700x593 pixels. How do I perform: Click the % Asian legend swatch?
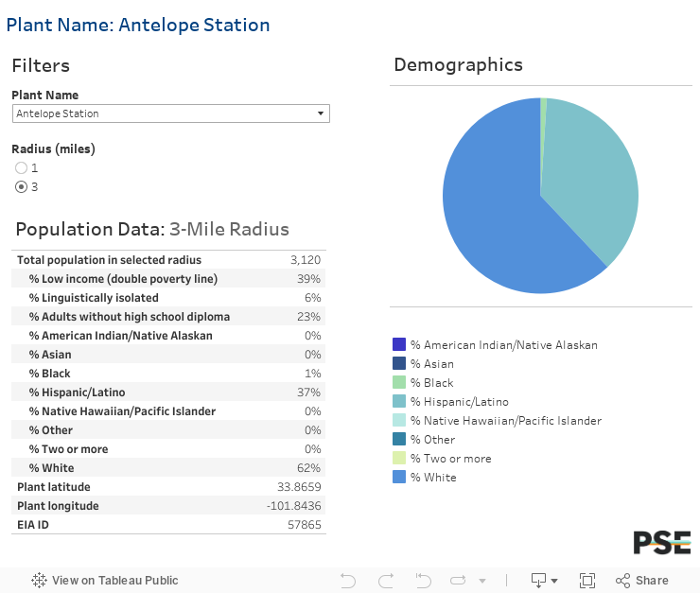[399, 363]
